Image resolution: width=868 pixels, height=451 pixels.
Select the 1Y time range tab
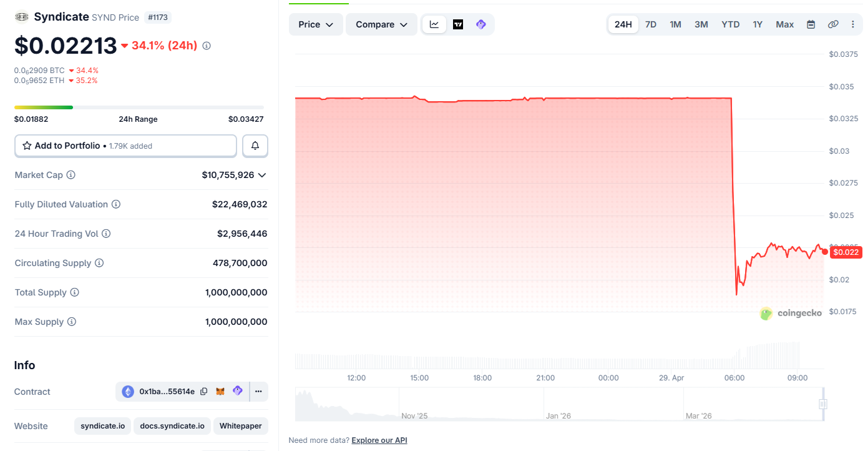757,24
